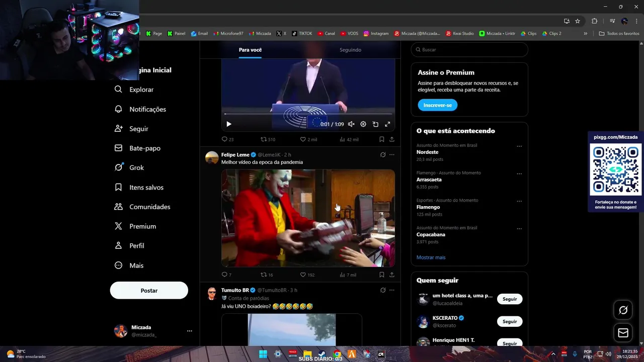Open more options on Tumulto BR post
The width and height of the screenshot is (644, 362).
pos(392,290)
